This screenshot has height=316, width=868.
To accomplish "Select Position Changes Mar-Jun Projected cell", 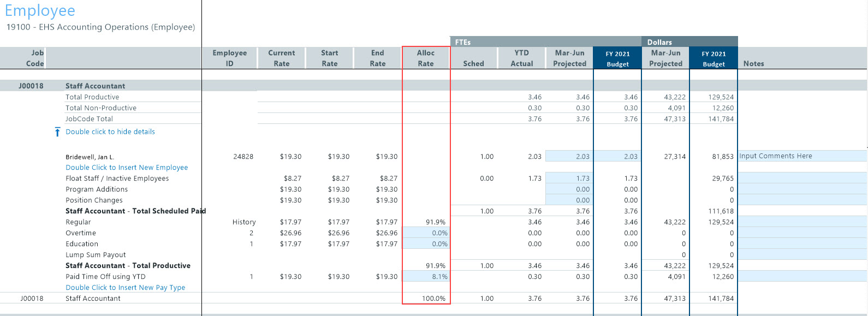I will tap(569, 200).
